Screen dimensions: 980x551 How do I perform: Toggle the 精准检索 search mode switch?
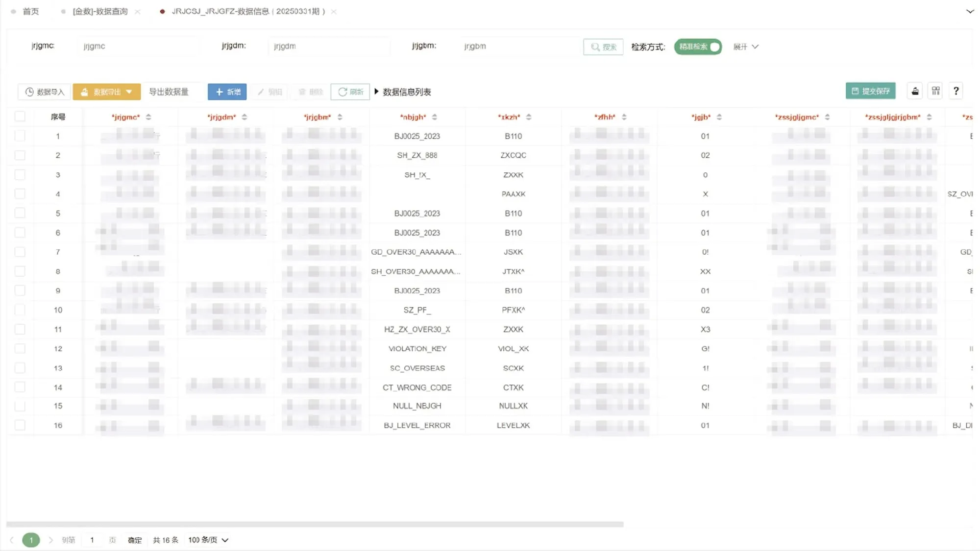[698, 47]
